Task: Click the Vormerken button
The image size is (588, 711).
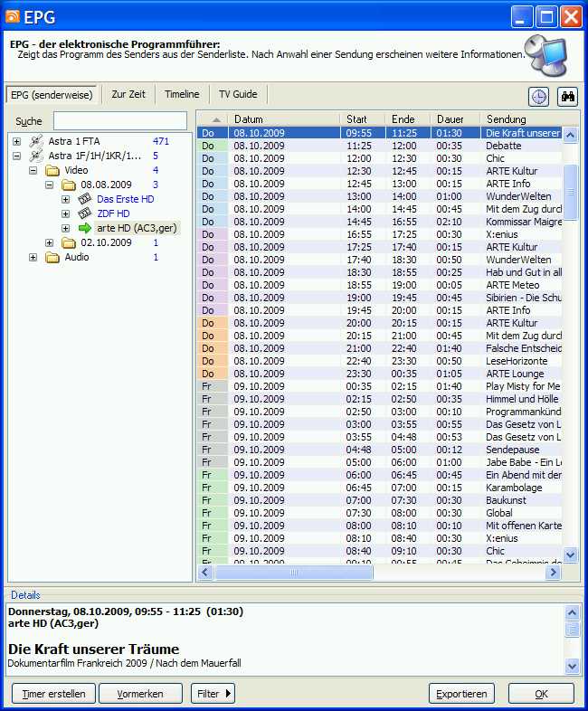Action: 140,694
